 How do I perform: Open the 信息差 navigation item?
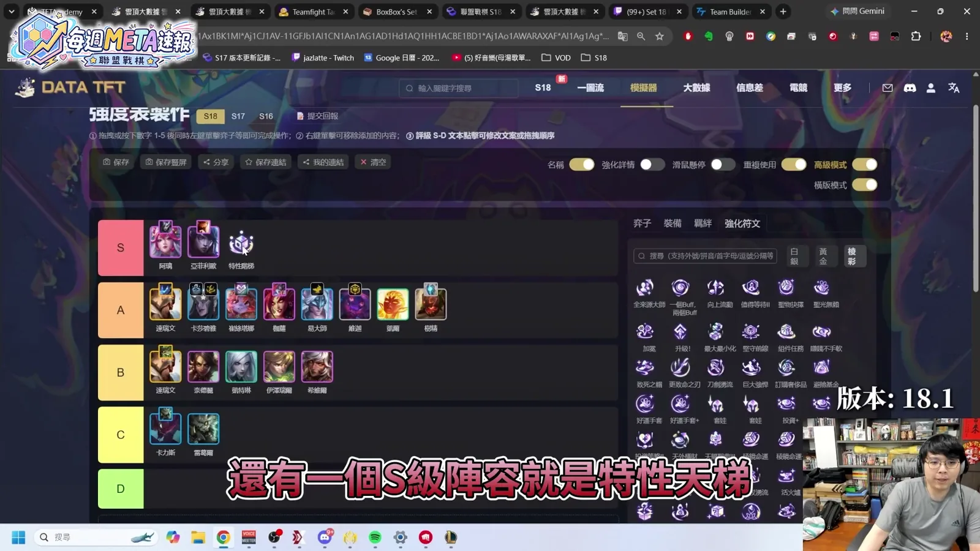(x=750, y=88)
